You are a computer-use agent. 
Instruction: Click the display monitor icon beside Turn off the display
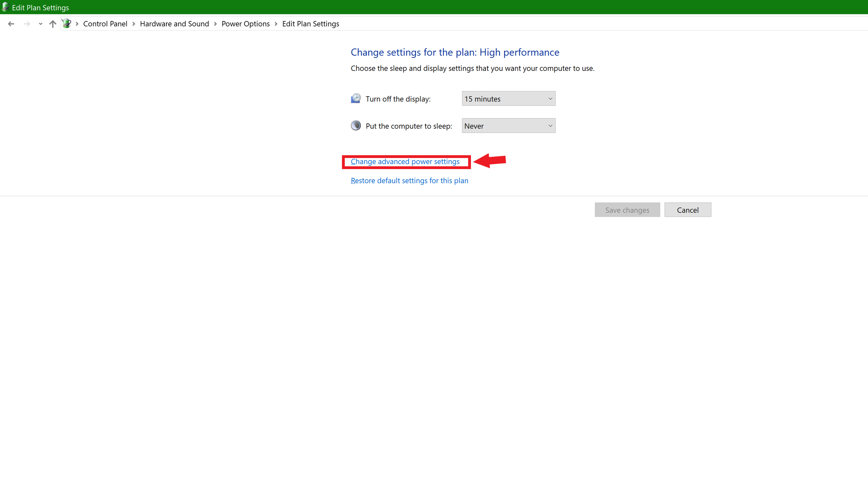coord(356,98)
